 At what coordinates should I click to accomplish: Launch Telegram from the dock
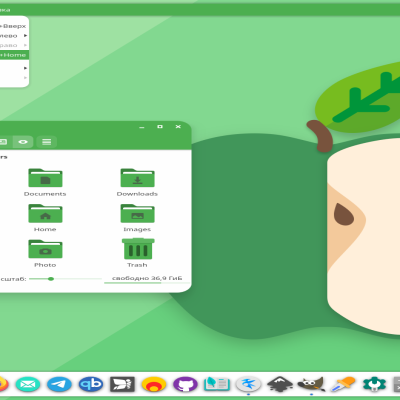[x=59, y=385]
